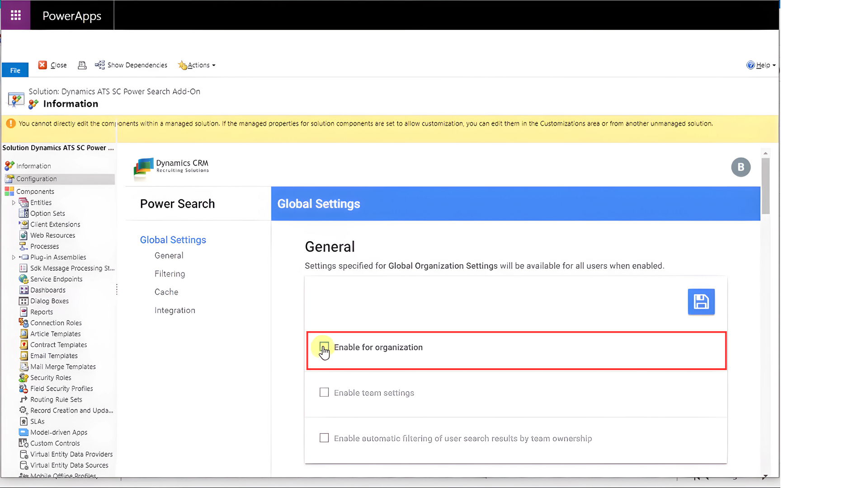Click the Field Security Profiles icon

tap(24, 389)
